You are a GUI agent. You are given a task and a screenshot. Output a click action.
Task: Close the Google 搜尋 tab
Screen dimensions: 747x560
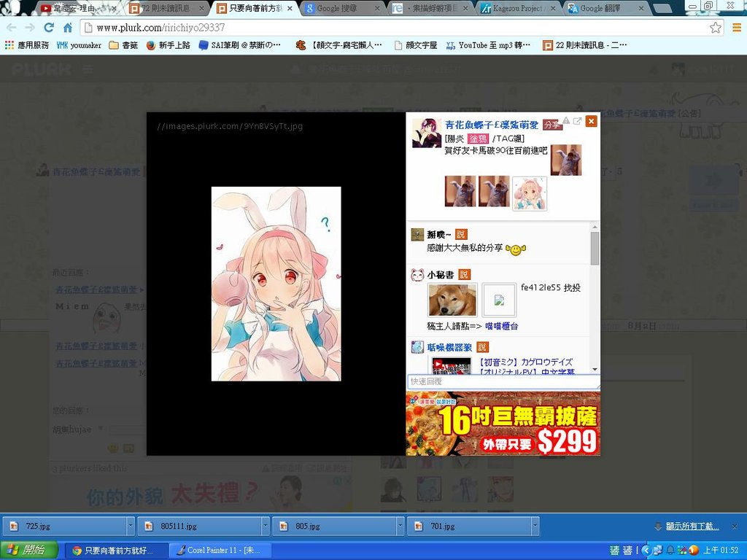pyautogui.click(x=377, y=9)
